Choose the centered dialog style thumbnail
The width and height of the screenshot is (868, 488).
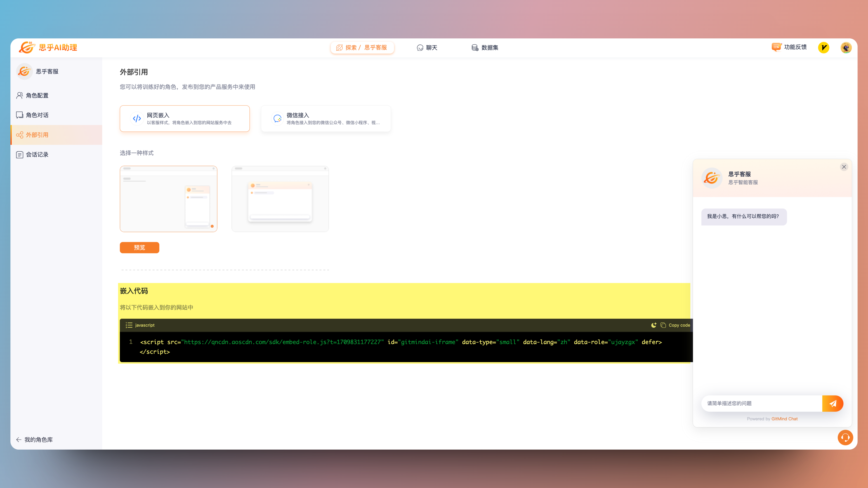point(280,199)
